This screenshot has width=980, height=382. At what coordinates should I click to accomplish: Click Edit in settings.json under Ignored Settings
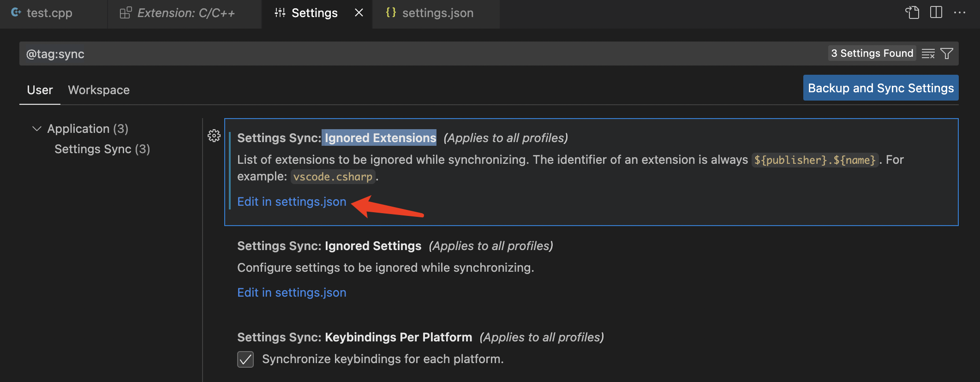coord(292,292)
